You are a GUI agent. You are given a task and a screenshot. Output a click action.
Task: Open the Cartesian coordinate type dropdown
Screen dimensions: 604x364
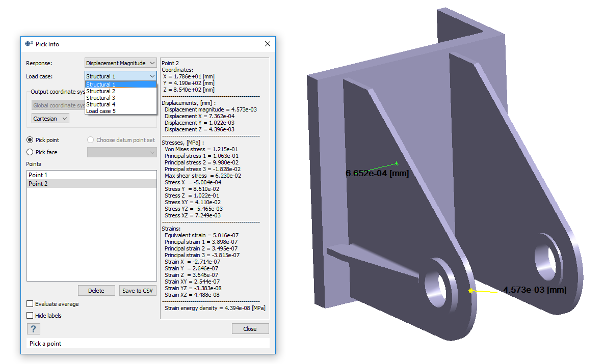[x=50, y=119]
